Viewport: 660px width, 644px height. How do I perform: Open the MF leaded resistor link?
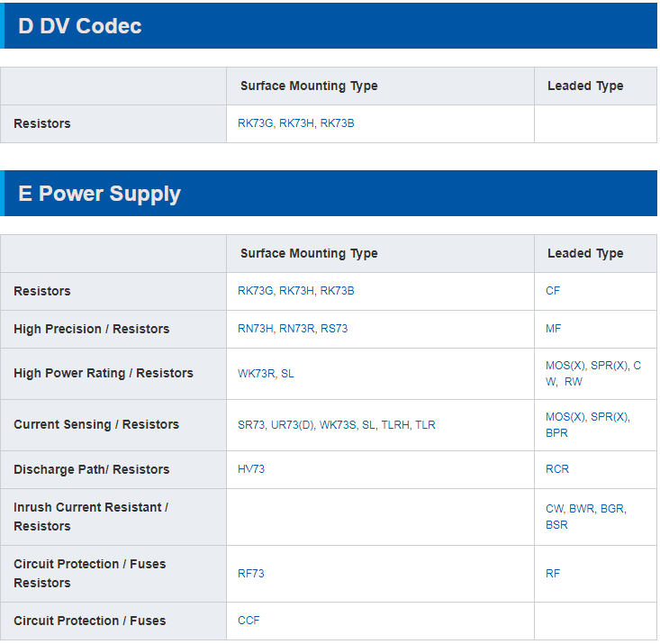tap(553, 329)
